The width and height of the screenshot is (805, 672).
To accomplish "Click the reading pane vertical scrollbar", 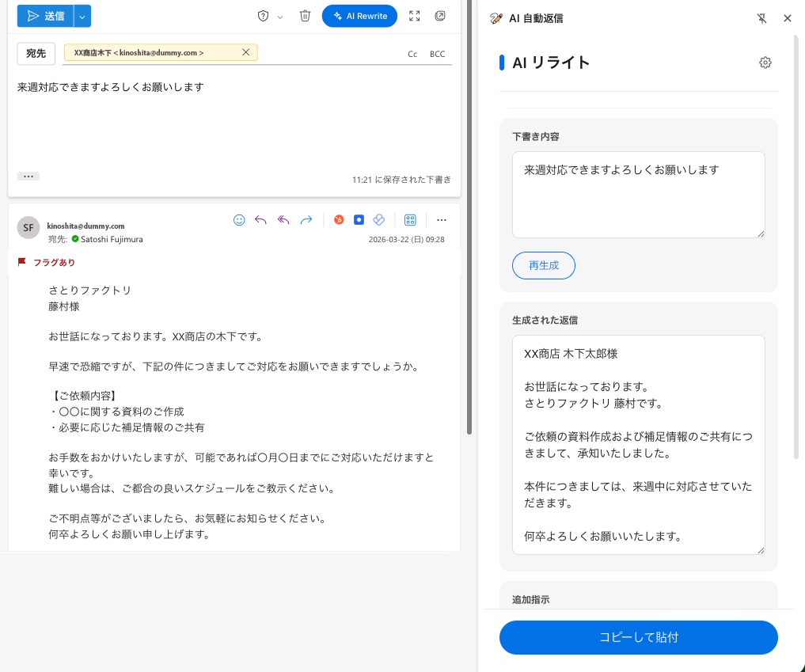I will (469, 217).
